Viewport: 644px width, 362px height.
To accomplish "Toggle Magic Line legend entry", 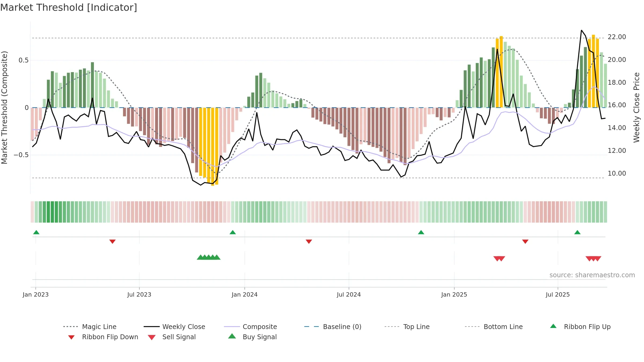I will tap(90, 327).
